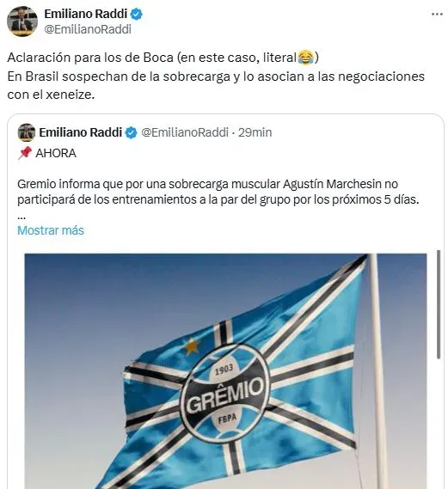Open the three-dot more options menu

point(437,15)
